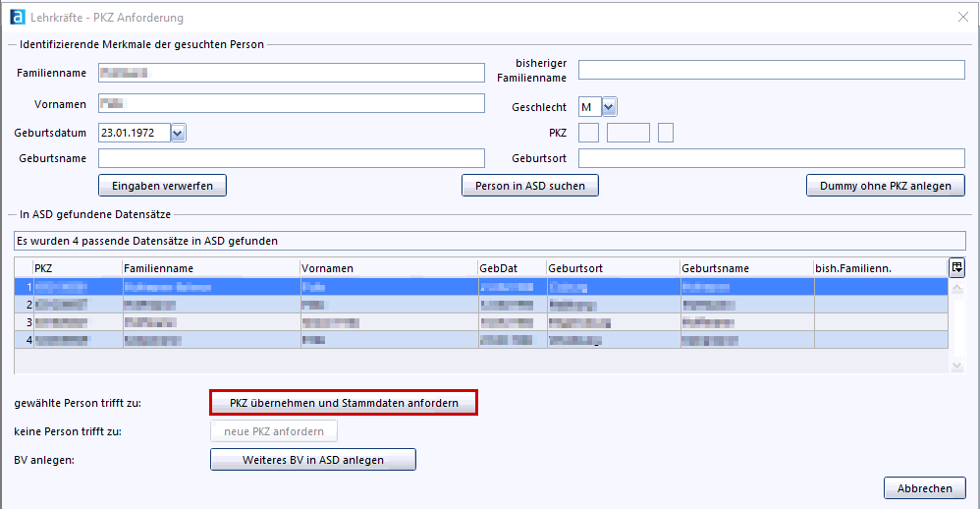Click 'Weiteres BV in ASD anlegen' button
The width and height of the screenshot is (980, 509).
point(313,460)
